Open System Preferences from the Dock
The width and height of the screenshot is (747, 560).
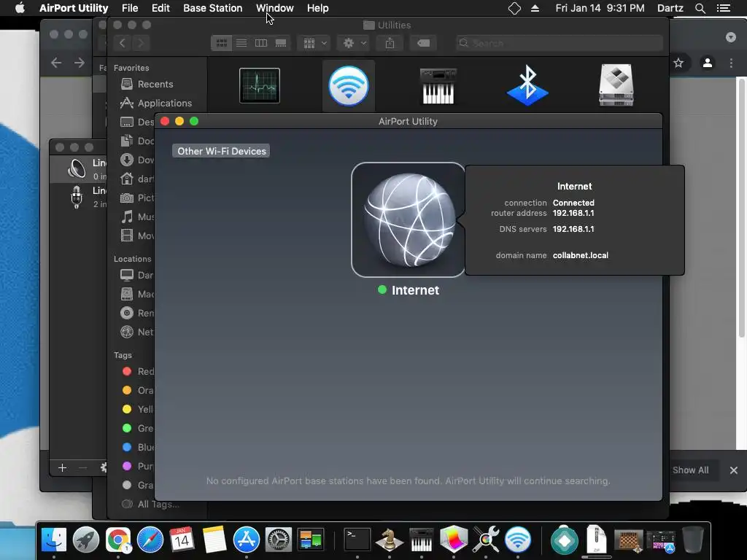278,540
